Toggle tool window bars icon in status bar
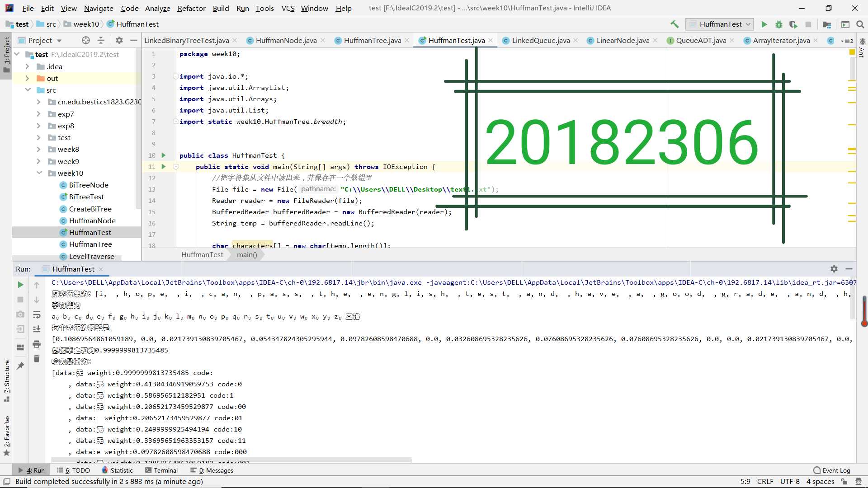 [x=6, y=482]
